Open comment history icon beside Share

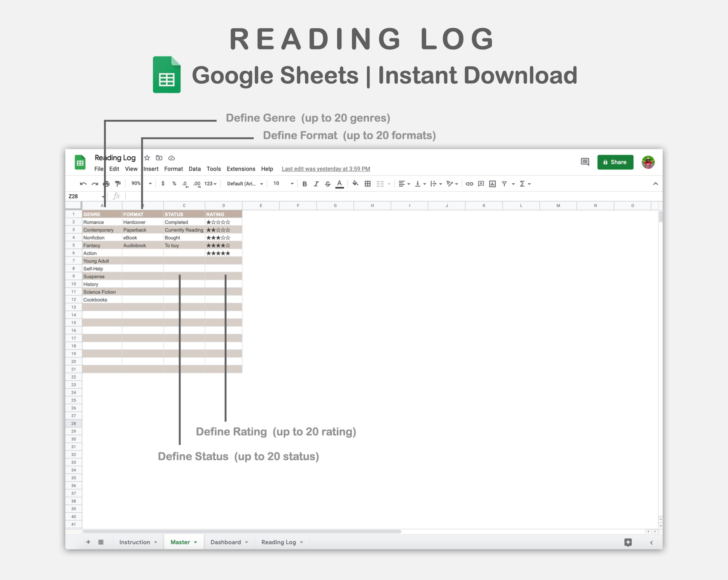pyautogui.click(x=585, y=162)
